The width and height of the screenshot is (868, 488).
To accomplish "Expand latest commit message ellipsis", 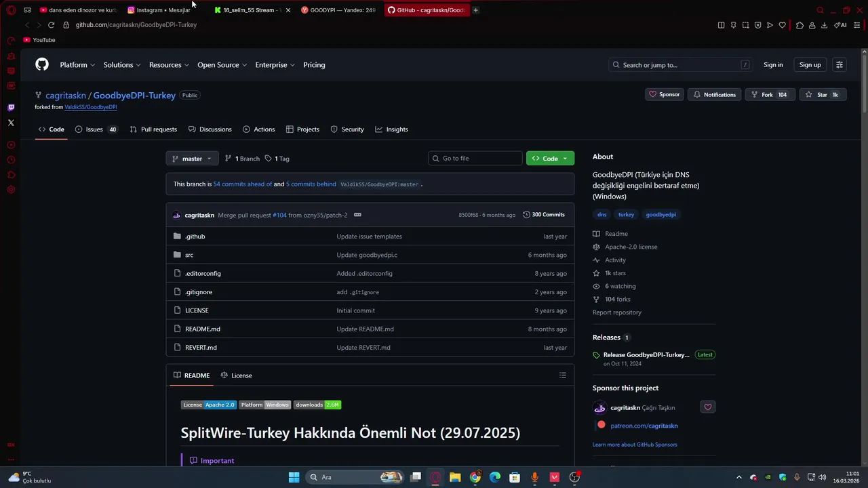I will click(x=357, y=215).
